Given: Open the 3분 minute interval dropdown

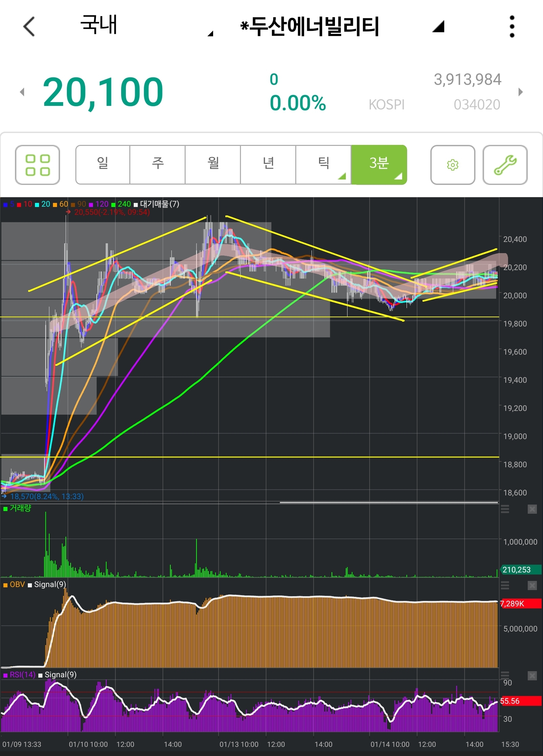Looking at the screenshot, I should (x=379, y=165).
